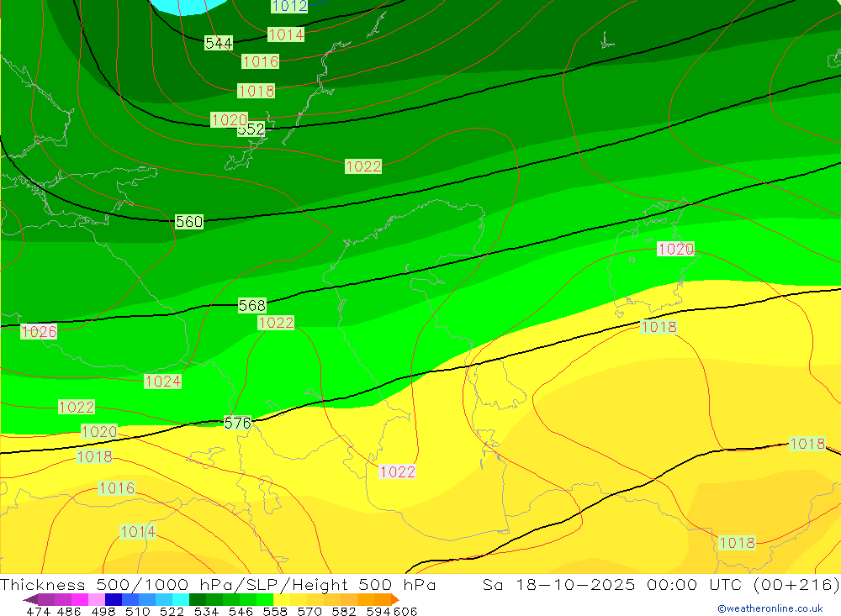
Task: Select the 498 legend value
Action: (103, 611)
